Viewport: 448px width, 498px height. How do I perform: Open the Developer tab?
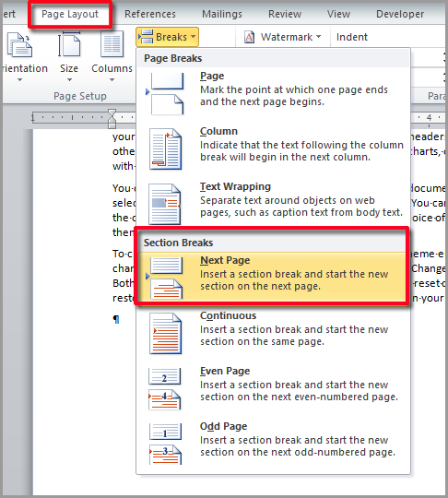(x=400, y=14)
